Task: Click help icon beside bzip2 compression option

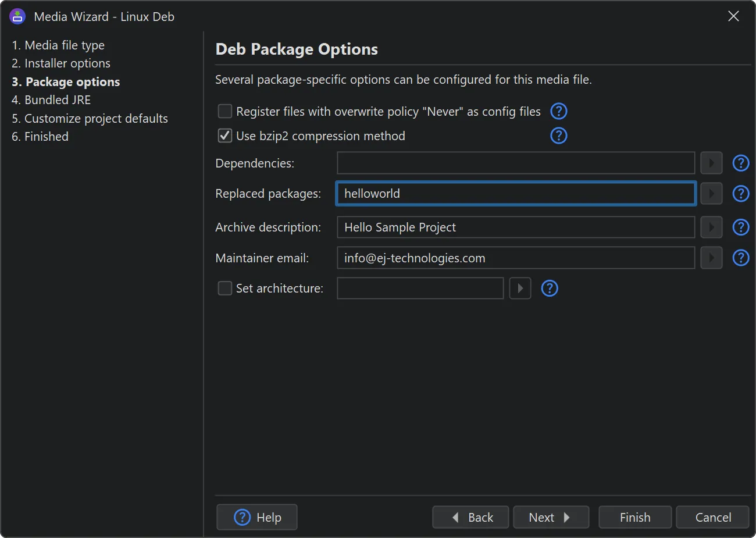Action: 558,136
